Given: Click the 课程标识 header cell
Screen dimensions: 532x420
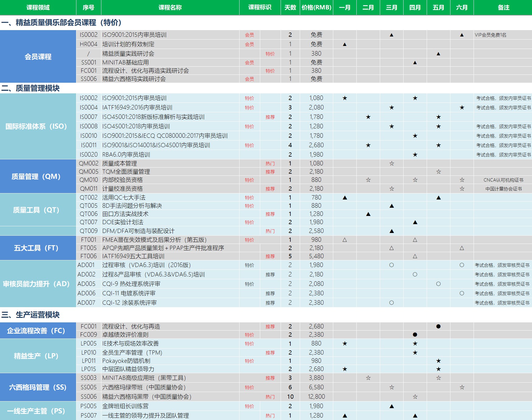Looking at the screenshot, I should 260,7.
